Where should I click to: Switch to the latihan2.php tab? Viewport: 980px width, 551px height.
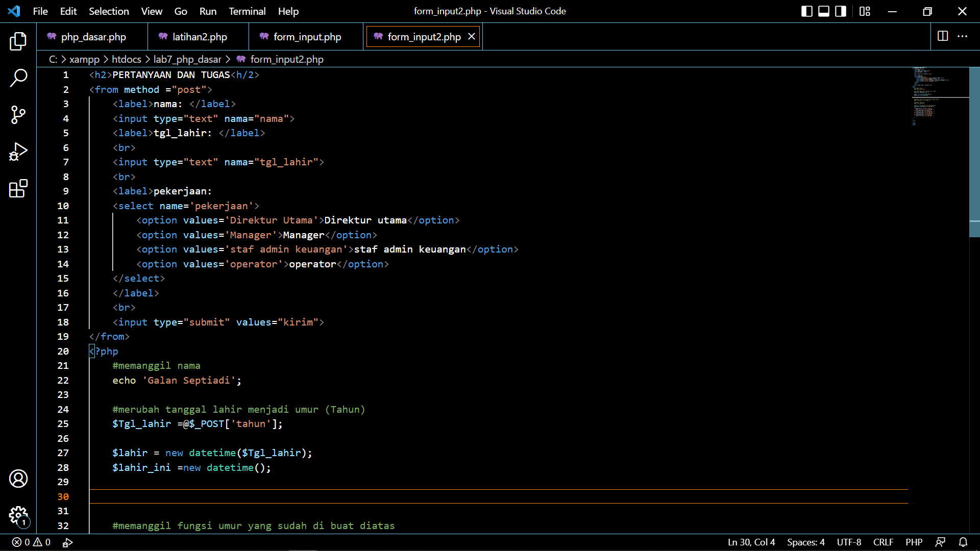pos(199,36)
